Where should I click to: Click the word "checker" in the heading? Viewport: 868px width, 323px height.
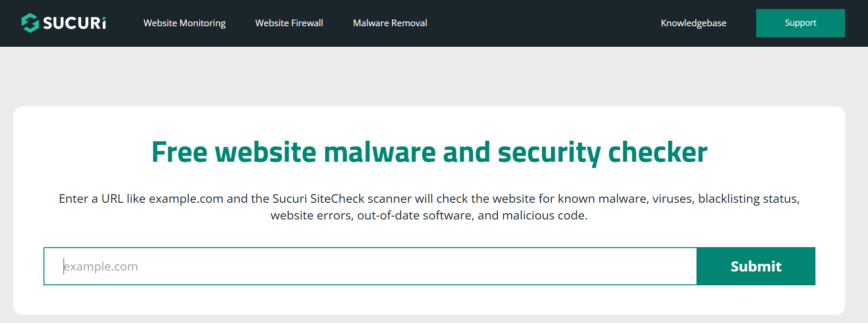(x=657, y=153)
